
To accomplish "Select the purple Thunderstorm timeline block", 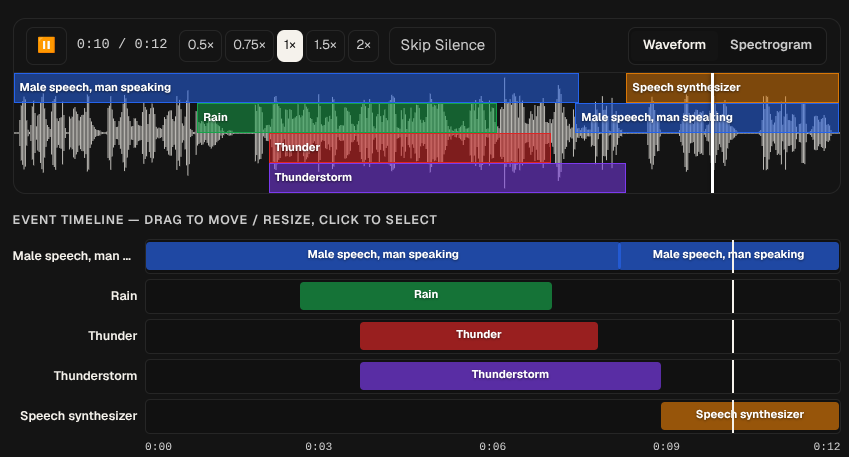I will (510, 376).
